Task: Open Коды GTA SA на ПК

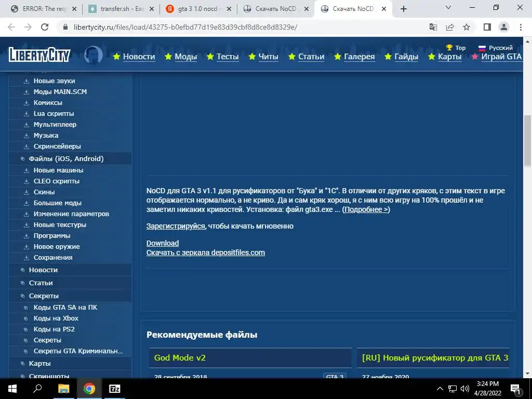Action: pos(65,307)
